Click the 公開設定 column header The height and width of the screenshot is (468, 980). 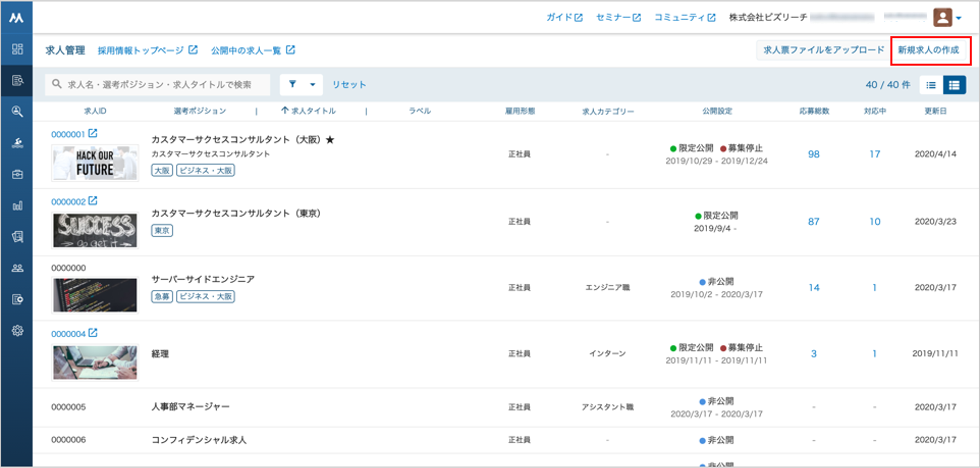(x=717, y=111)
